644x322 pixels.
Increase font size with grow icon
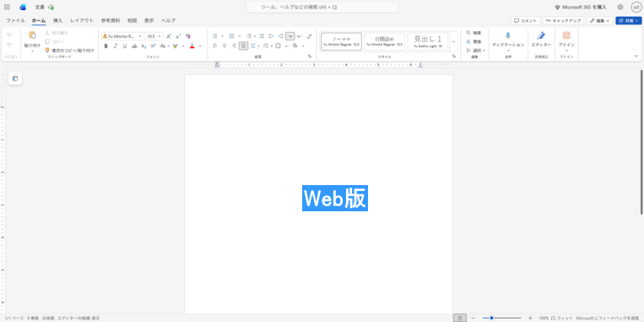(169, 36)
